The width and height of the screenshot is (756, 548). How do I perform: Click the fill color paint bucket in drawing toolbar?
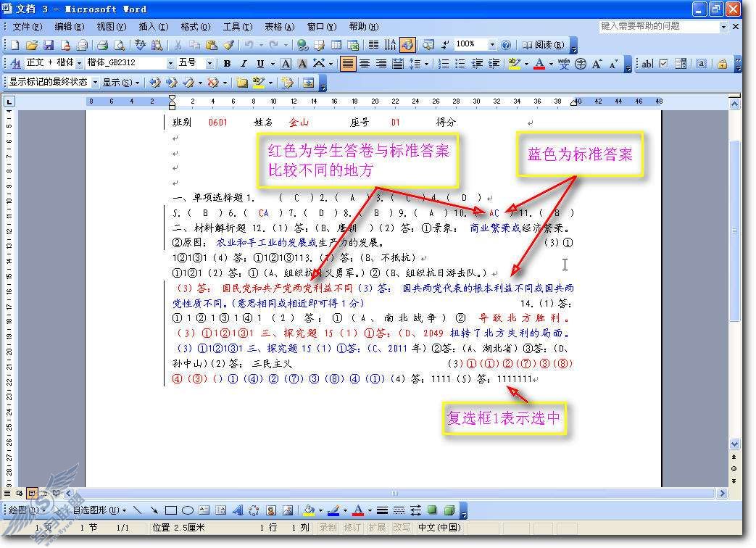pos(309,510)
